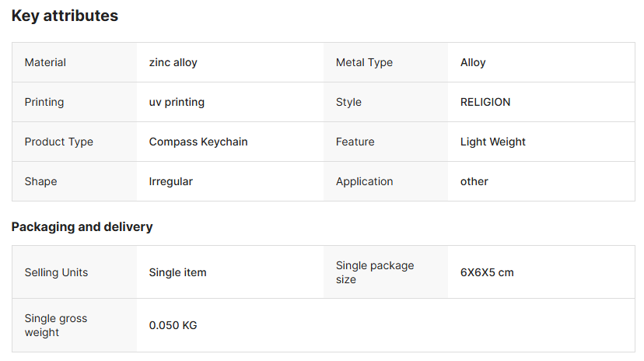Select the Shape attribute label
Image resolution: width=644 pixels, height=361 pixels.
point(40,181)
